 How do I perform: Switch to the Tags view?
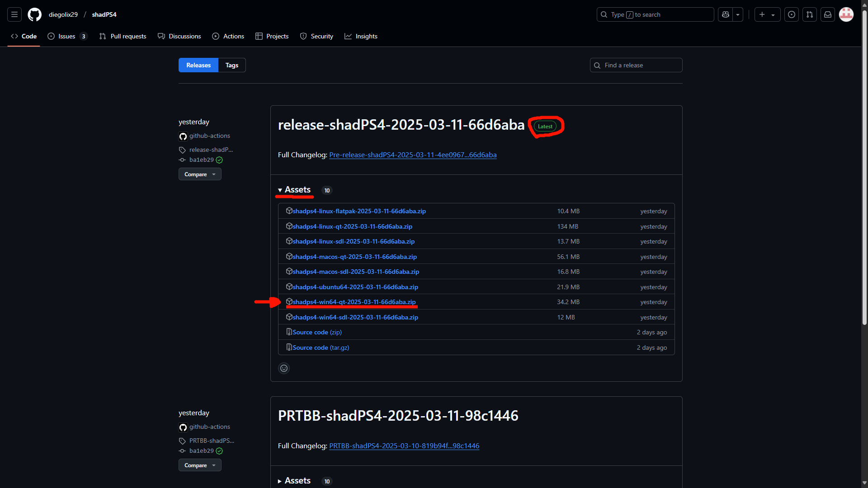pyautogui.click(x=232, y=65)
